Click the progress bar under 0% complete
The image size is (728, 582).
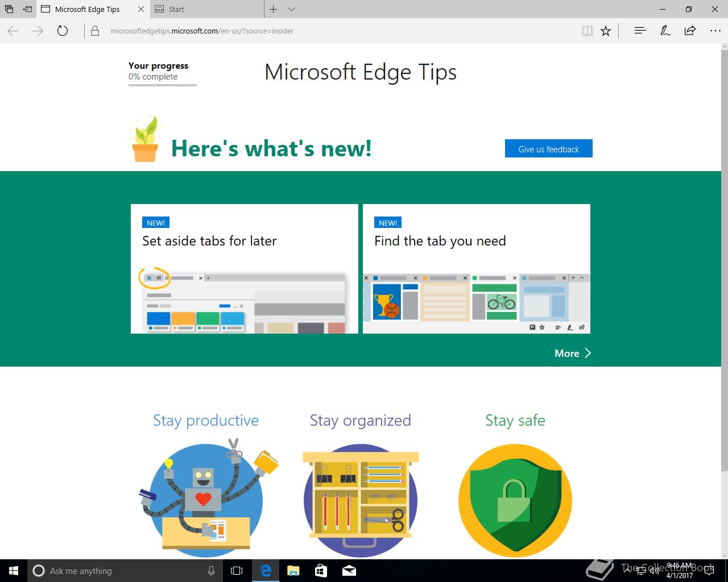[163, 85]
